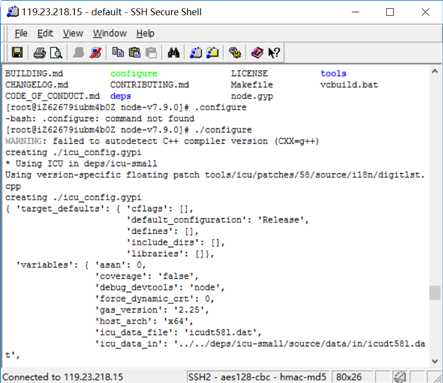The height and width of the screenshot is (383, 443).
Task: Click the Paste clipboard toolbar icon
Action: [134, 52]
